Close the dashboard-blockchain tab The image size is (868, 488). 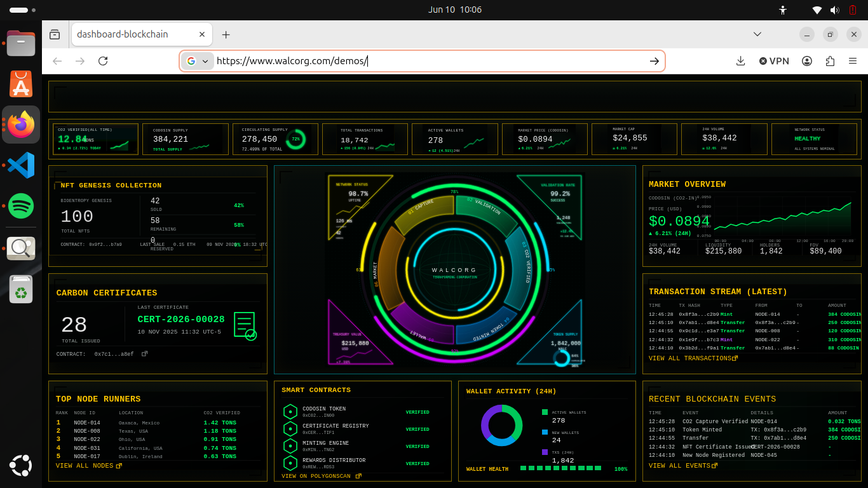coord(202,34)
